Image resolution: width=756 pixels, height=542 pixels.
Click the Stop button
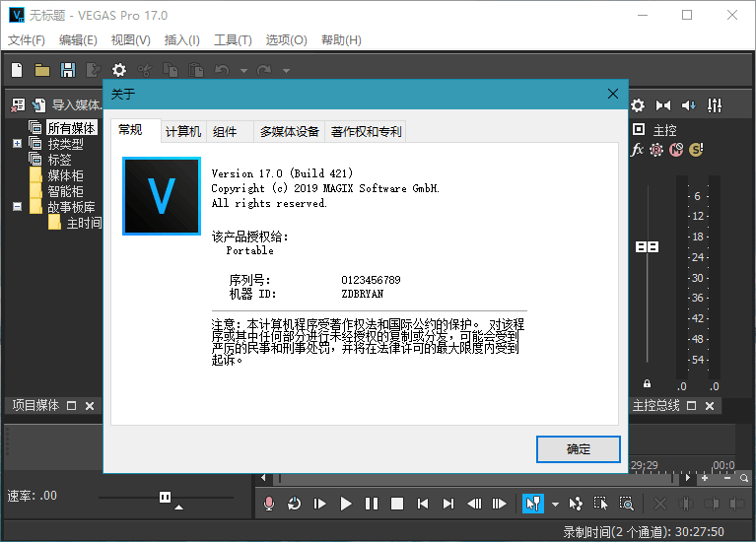[x=397, y=504]
